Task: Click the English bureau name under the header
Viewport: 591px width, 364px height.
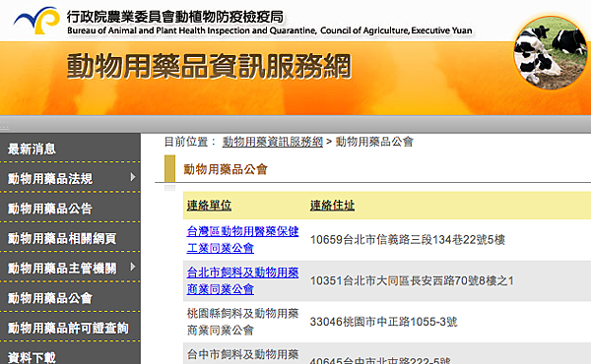Action: (270, 30)
